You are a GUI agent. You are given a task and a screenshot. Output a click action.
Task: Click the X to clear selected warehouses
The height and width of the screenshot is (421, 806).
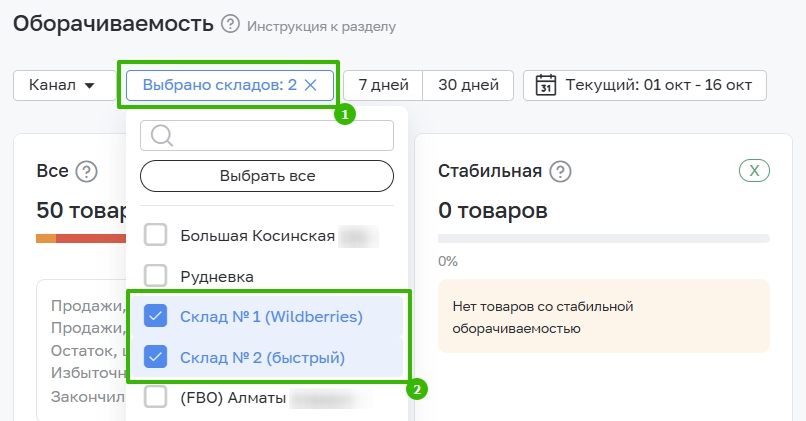[x=311, y=85]
